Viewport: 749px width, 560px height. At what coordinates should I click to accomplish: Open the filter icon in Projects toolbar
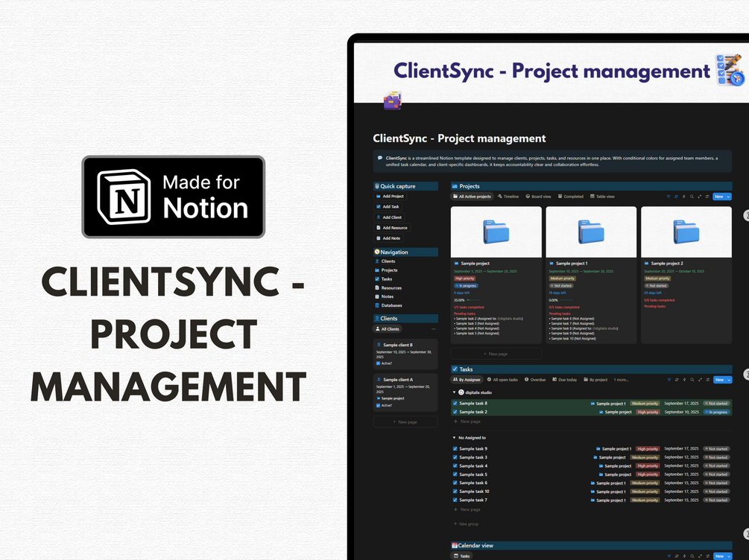669,197
